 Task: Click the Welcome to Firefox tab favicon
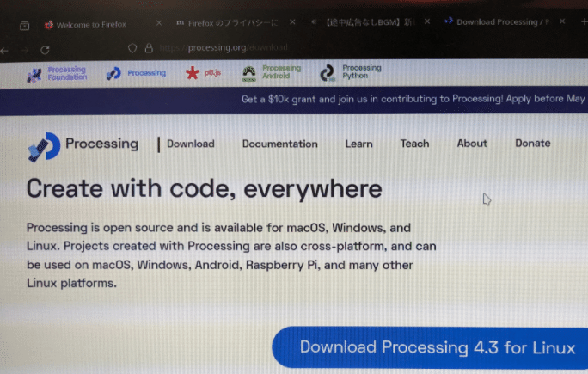pos(49,25)
